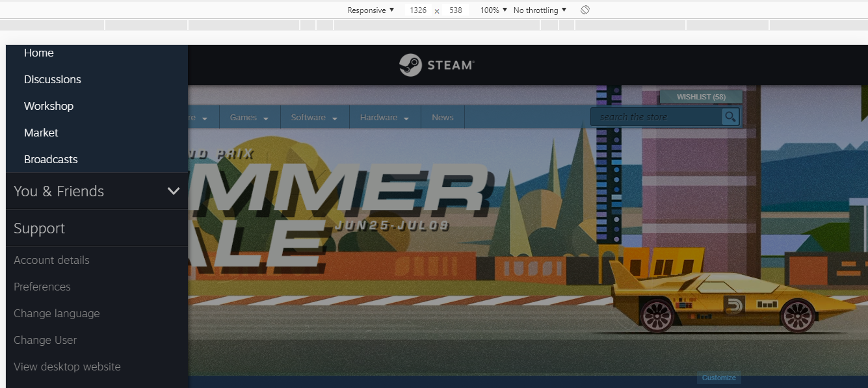Open the Hardware dropdown in store nav
Viewport: 868px width, 388px height.
tap(384, 118)
